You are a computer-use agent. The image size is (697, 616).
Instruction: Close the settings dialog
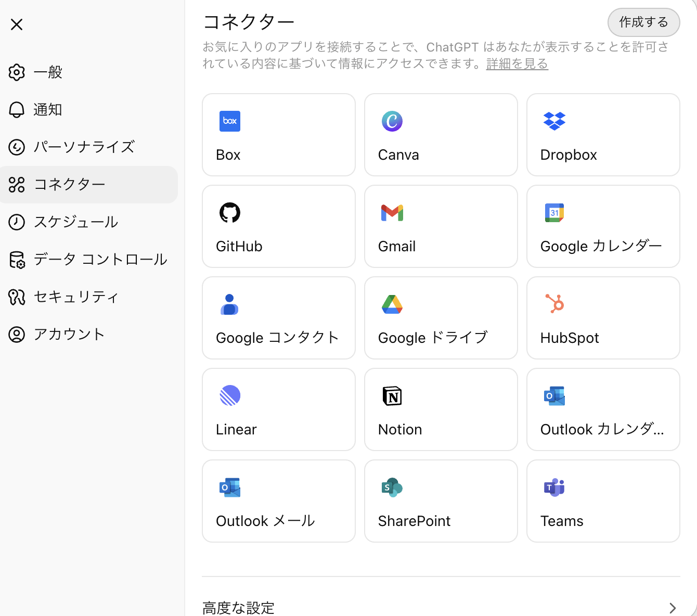pyautogui.click(x=16, y=24)
